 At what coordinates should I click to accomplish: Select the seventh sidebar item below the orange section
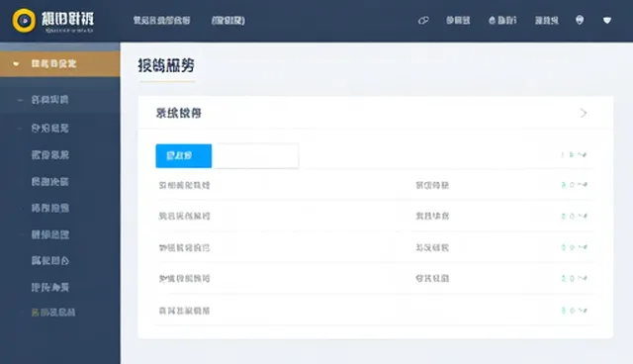tap(50, 261)
